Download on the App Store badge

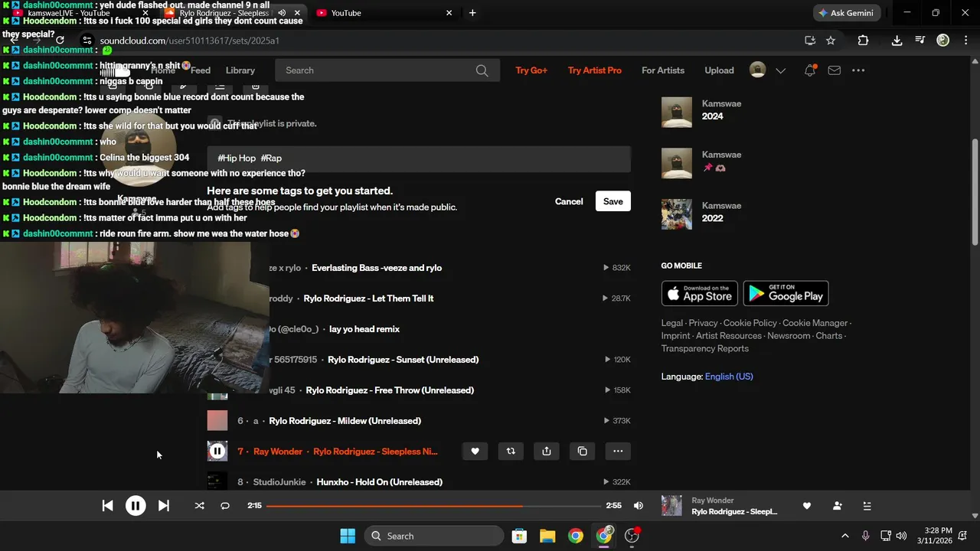[x=700, y=293]
